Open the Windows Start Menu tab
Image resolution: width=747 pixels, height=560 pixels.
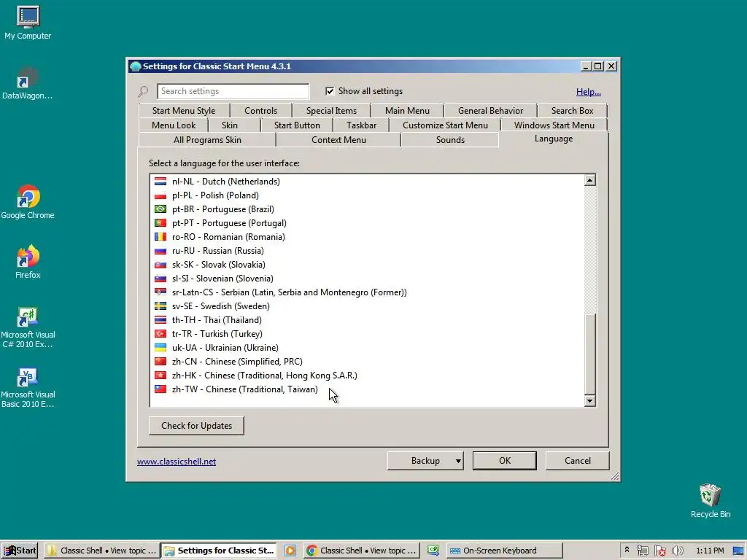[x=554, y=125]
